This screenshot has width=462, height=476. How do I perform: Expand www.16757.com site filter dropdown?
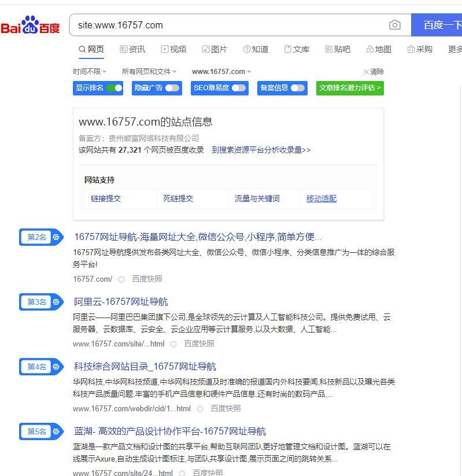tap(221, 72)
